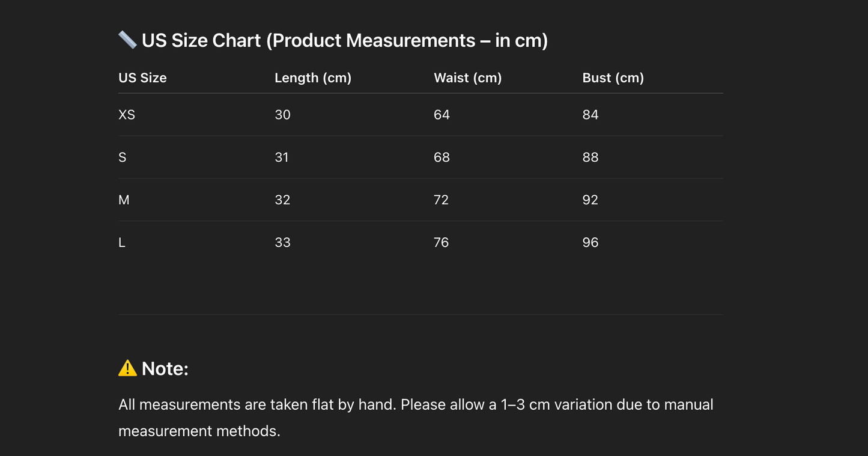Click the XS size row label
This screenshot has width=868, height=456.
click(127, 115)
